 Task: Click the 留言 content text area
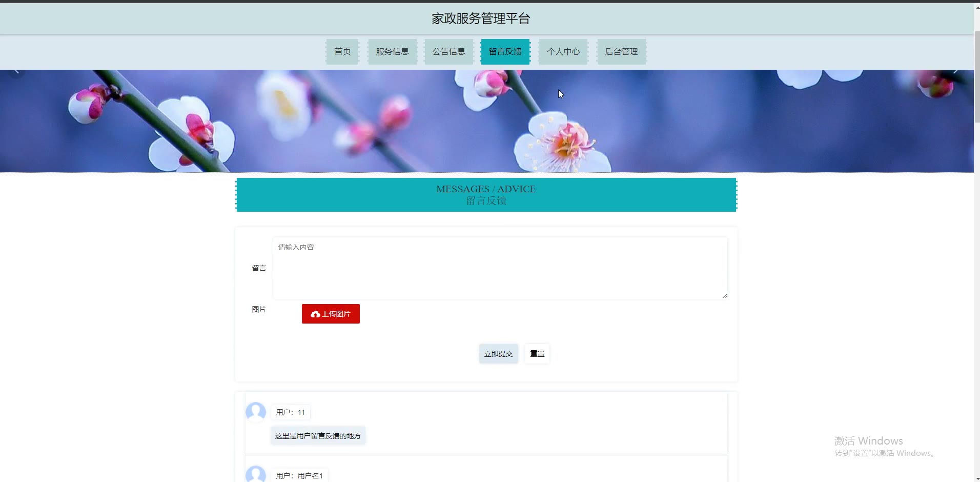pos(500,268)
